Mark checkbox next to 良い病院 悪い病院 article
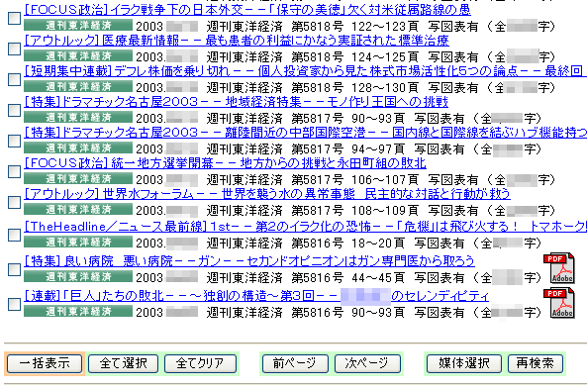The width and height of the screenshot is (587, 392). (14, 269)
